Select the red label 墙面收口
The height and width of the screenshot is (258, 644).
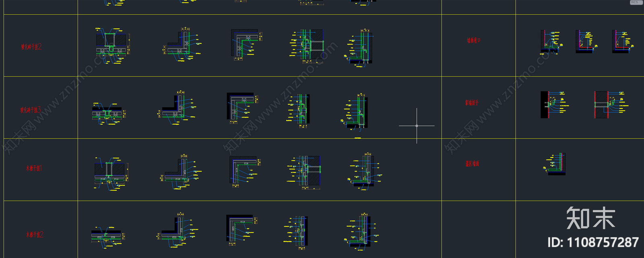474,40
